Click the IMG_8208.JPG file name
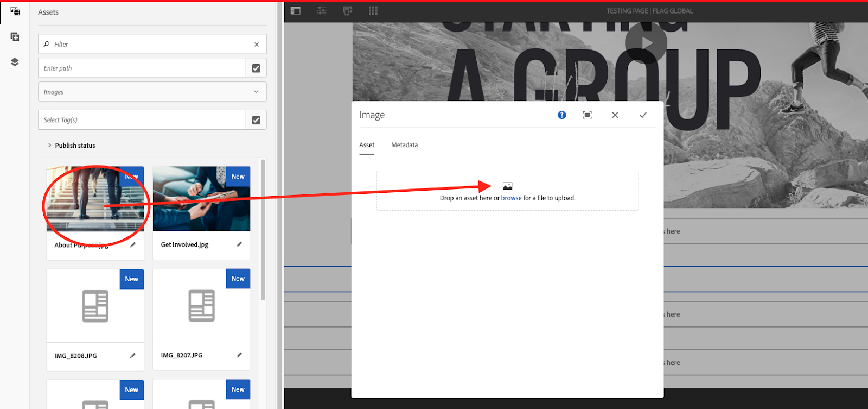The height and width of the screenshot is (409, 868). tap(76, 356)
